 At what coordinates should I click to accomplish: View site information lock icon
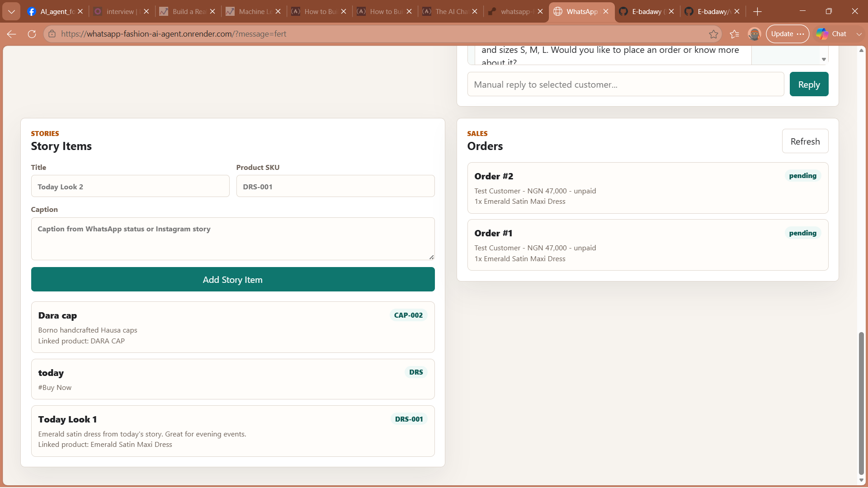pos(52,34)
